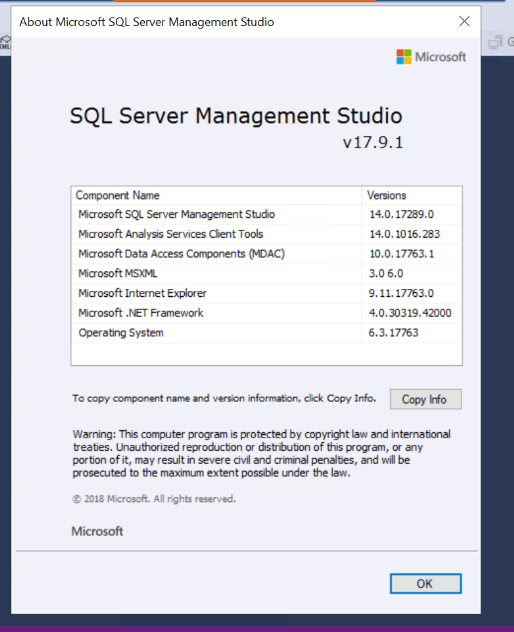
Task: Click version value 9.11.17763.0
Action: (401, 293)
